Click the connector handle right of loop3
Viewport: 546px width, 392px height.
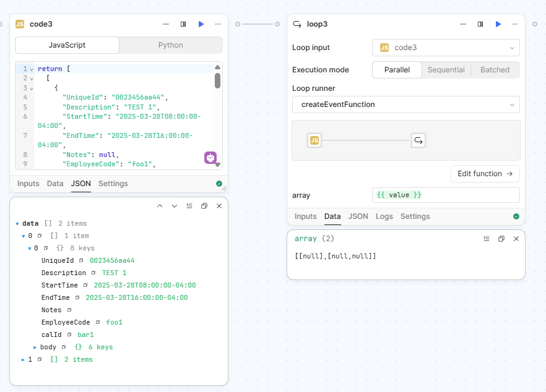[x=534, y=24]
